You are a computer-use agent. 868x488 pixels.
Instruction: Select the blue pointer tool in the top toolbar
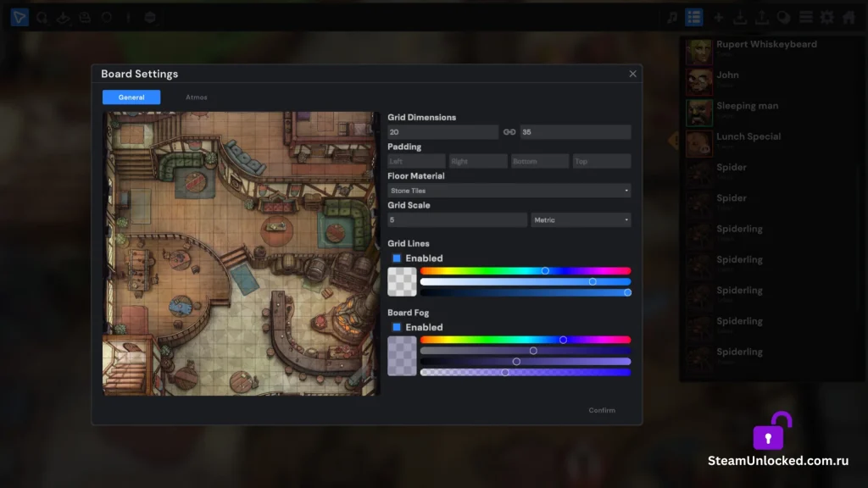pos(19,17)
